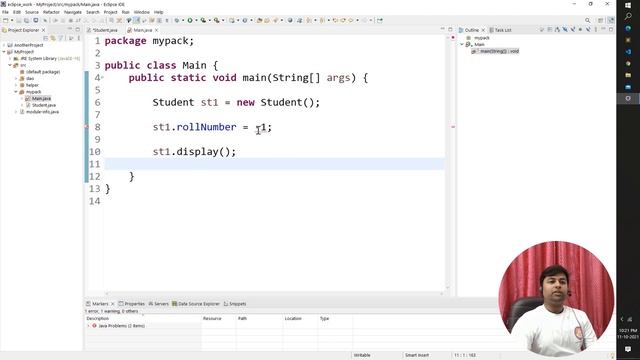Click the Open Perspective icon
This screenshot has height=360, width=640.
(x=601, y=20)
